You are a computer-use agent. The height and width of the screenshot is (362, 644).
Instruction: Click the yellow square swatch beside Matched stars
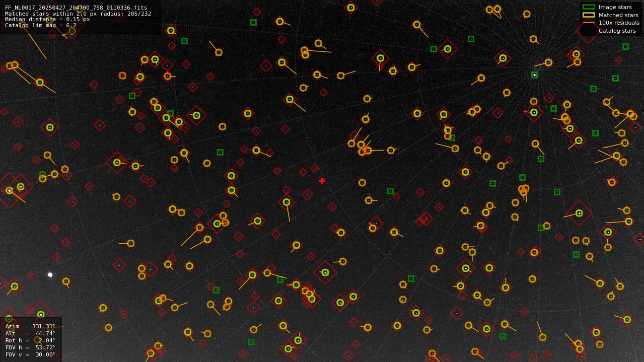click(x=589, y=15)
